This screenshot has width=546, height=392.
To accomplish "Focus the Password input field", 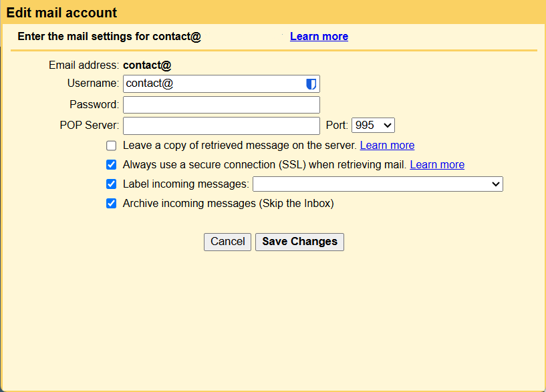I will 221,105.
